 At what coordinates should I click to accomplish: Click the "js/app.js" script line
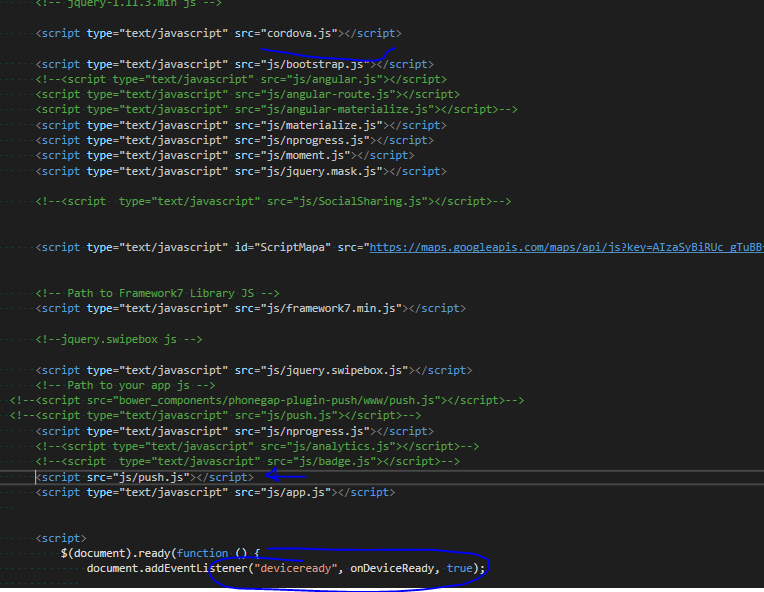coord(215,493)
